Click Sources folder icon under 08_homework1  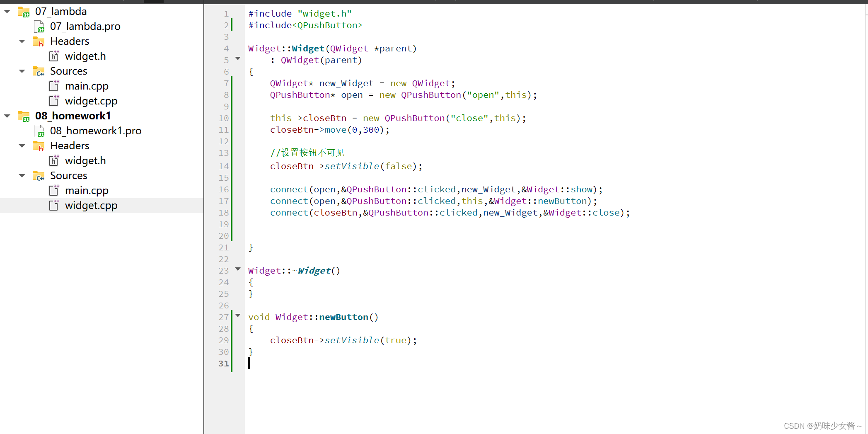point(39,176)
